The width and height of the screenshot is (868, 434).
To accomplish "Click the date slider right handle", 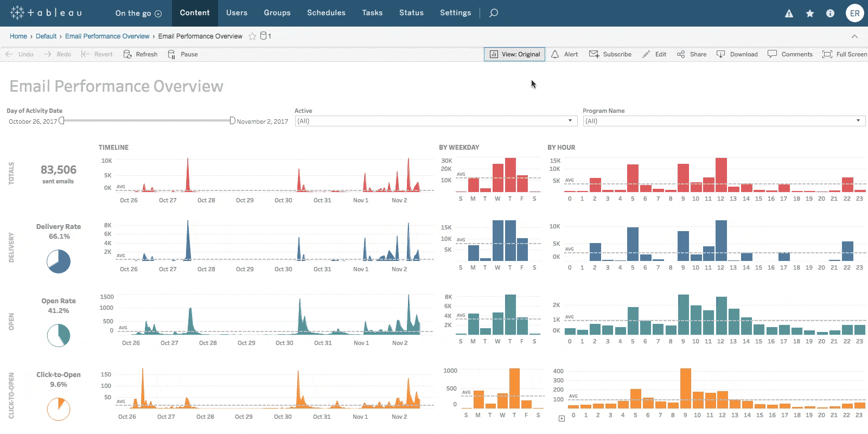I will click(232, 120).
